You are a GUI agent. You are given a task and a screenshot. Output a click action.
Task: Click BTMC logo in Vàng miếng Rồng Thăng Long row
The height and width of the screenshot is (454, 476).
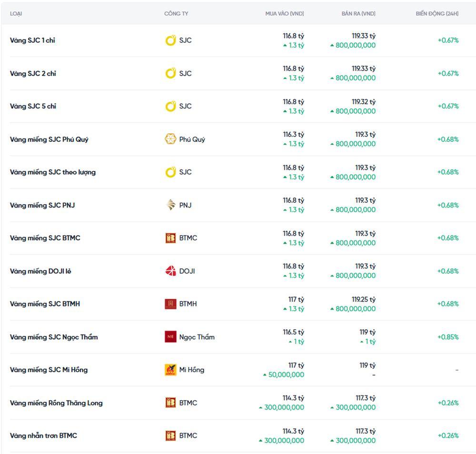tap(170, 403)
